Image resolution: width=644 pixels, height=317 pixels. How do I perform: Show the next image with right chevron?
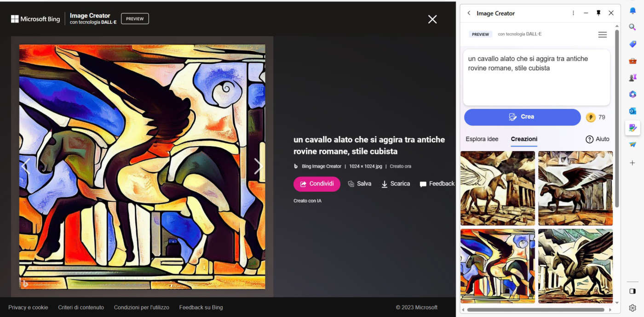258,166
